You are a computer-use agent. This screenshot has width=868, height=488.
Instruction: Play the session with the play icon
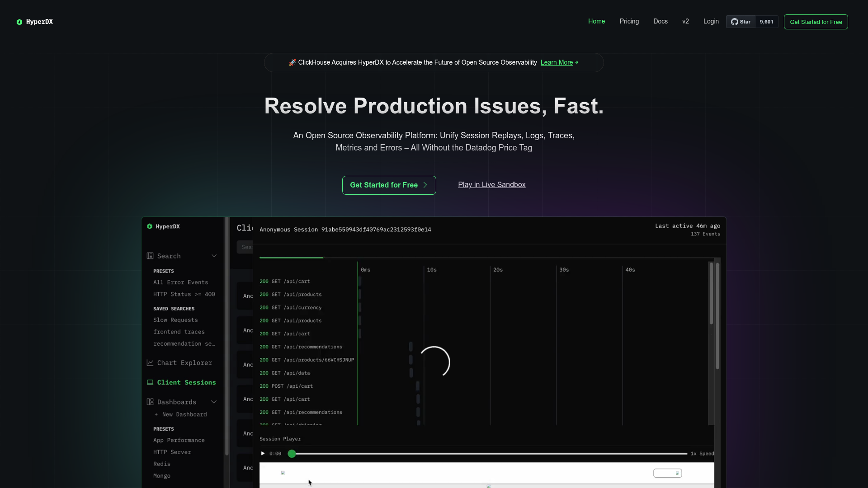click(x=263, y=453)
